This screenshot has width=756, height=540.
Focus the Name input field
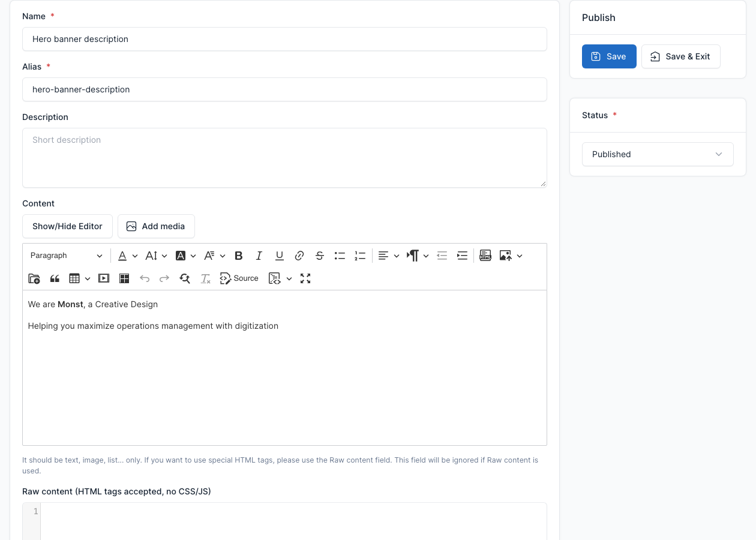(284, 39)
